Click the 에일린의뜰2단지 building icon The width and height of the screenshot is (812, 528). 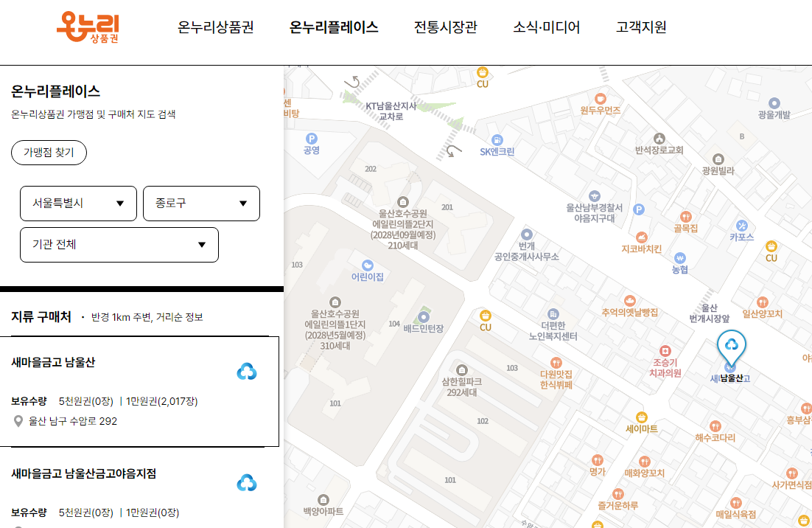pos(403,201)
